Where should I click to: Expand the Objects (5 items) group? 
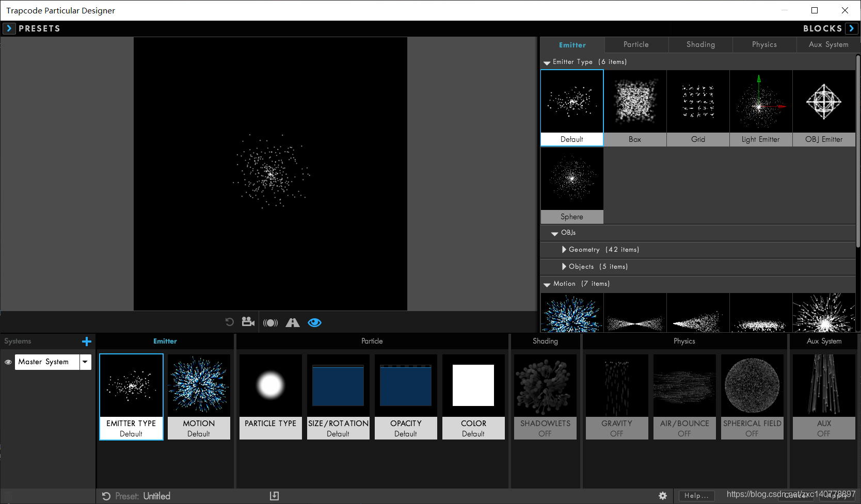[564, 267]
